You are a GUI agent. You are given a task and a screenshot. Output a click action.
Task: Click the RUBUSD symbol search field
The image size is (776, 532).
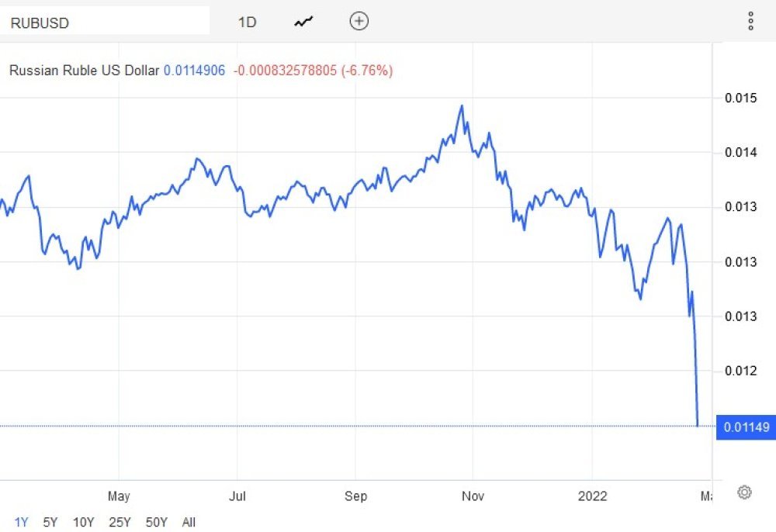tap(105, 21)
